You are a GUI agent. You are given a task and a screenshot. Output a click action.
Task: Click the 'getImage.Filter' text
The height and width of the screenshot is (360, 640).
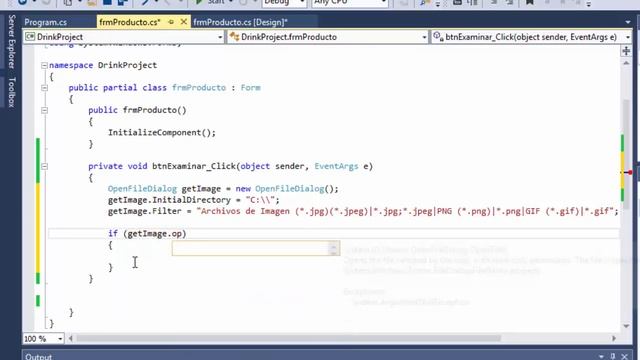pos(144,211)
